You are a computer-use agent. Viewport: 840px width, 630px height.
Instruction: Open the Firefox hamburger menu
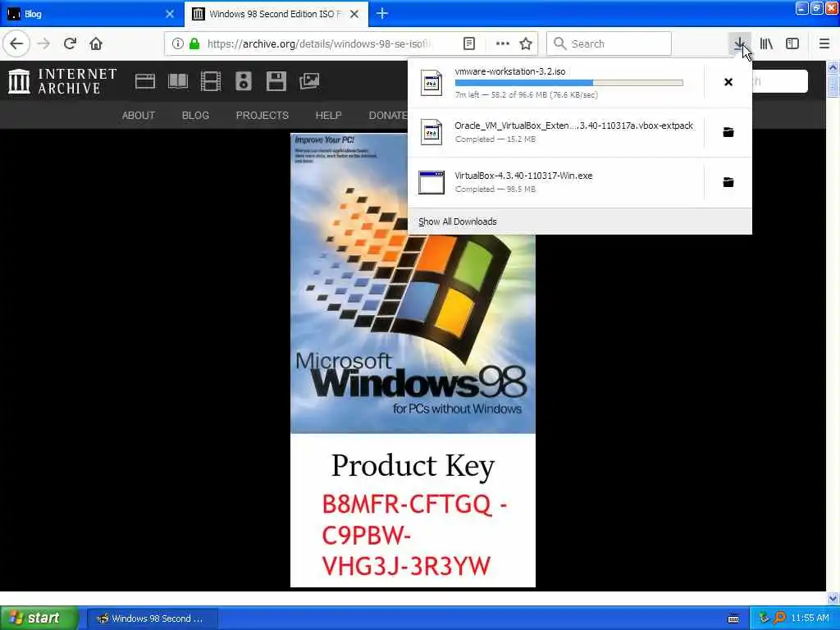(824, 43)
